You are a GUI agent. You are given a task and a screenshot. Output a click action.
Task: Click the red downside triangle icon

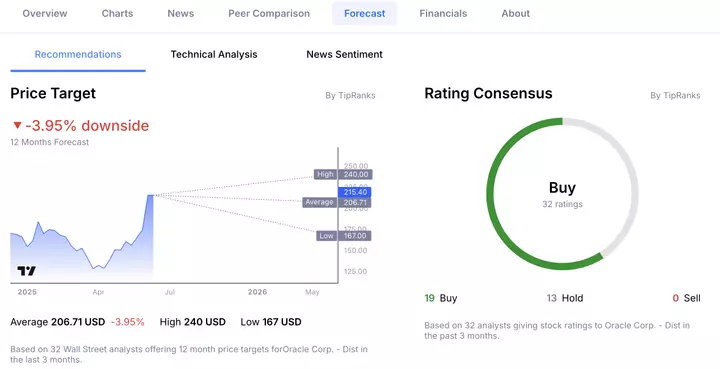pyautogui.click(x=17, y=125)
